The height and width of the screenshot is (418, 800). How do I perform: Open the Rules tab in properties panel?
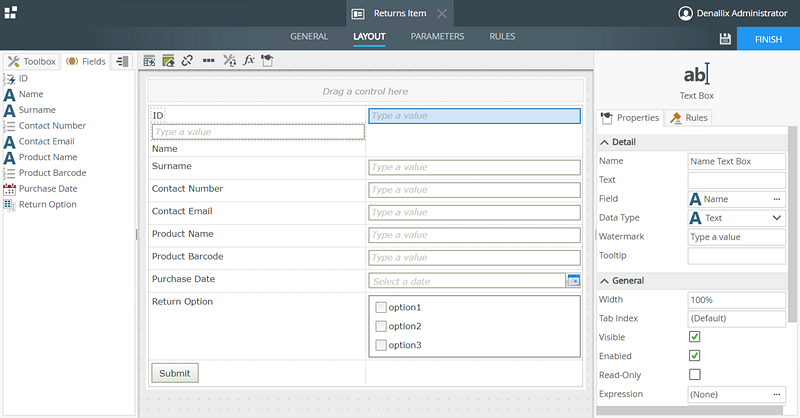click(689, 118)
